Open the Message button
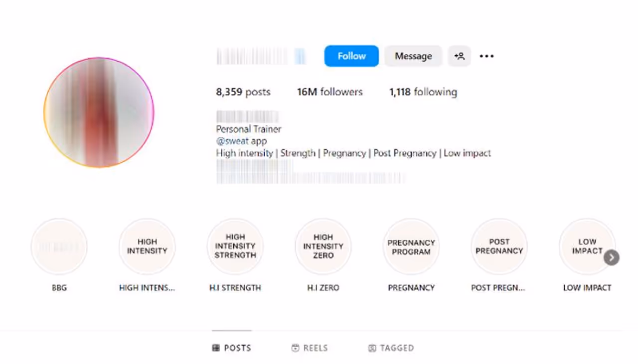 click(413, 56)
